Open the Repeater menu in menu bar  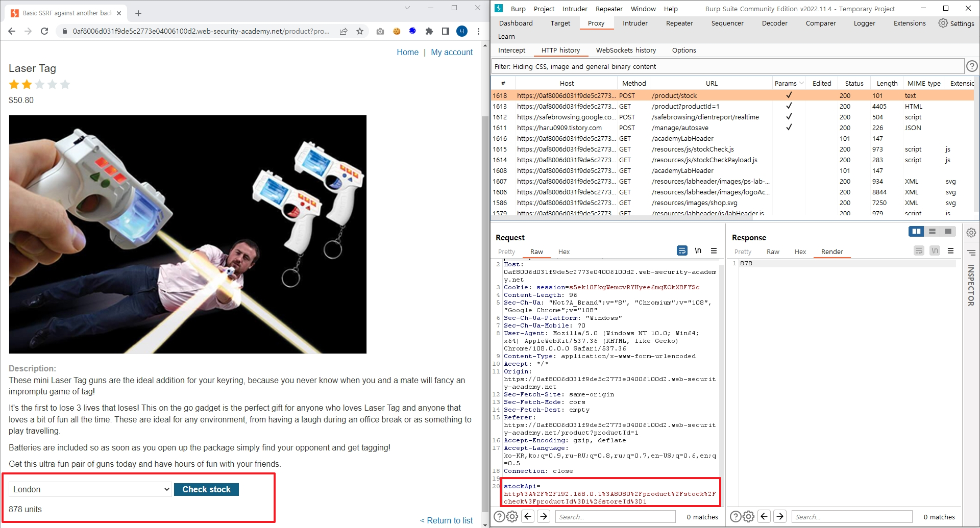click(609, 9)
